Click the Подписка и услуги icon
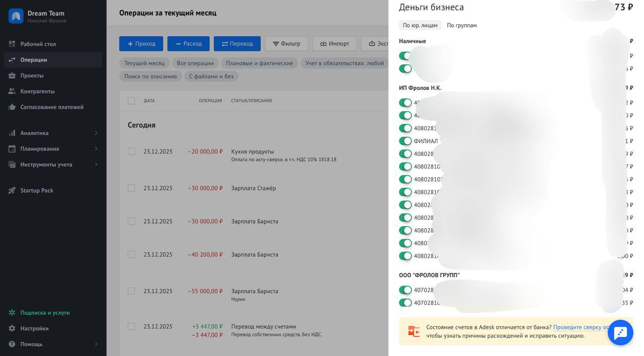Viewport: 644px width, 356px height. (12, 313)
